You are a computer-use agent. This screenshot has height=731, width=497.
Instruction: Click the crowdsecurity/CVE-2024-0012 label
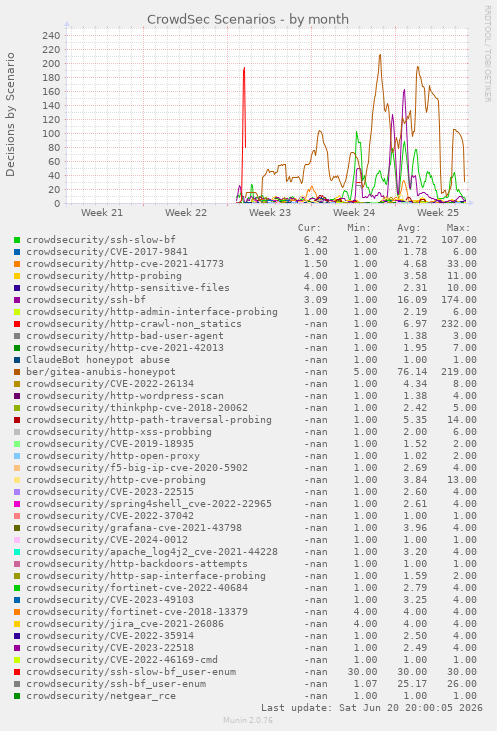point(107,540)
